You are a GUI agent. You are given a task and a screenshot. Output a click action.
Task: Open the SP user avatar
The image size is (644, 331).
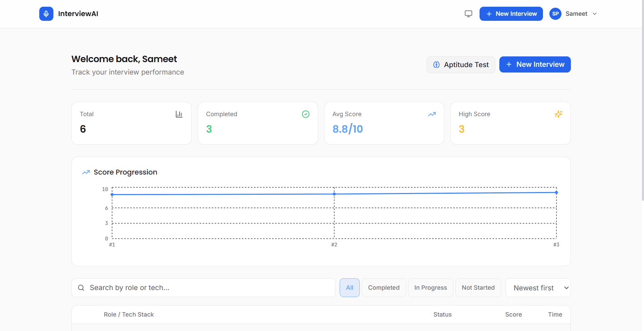click(x=555, y=14)
